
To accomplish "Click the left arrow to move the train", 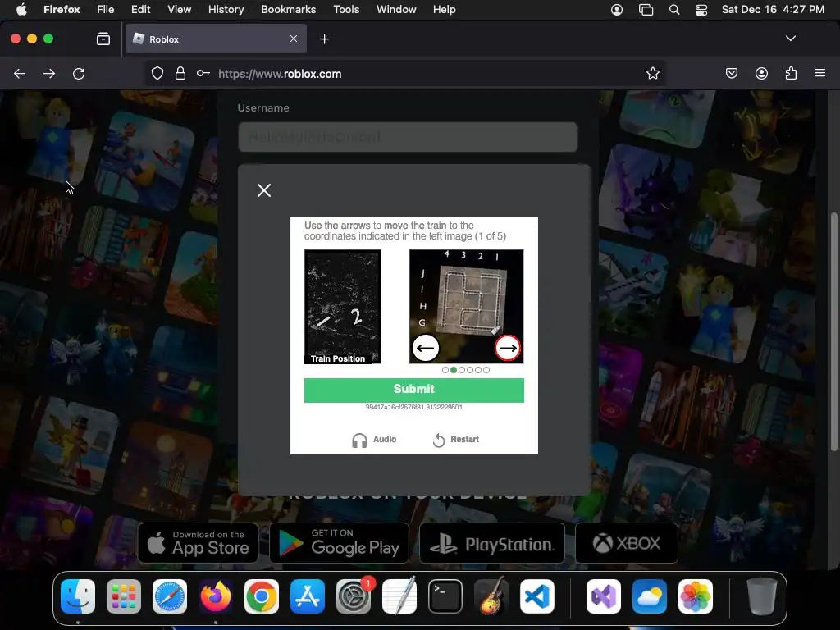I will point(426,348).
